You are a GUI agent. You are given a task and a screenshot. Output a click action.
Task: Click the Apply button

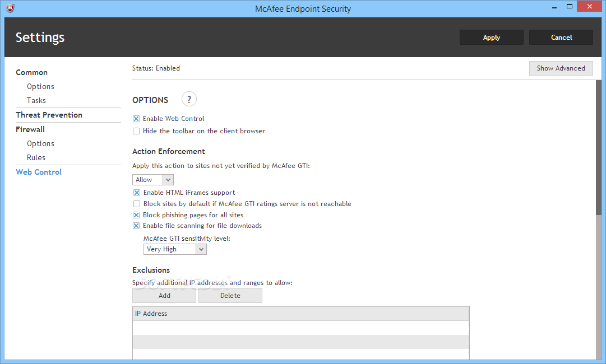click(x=491, y=38)
